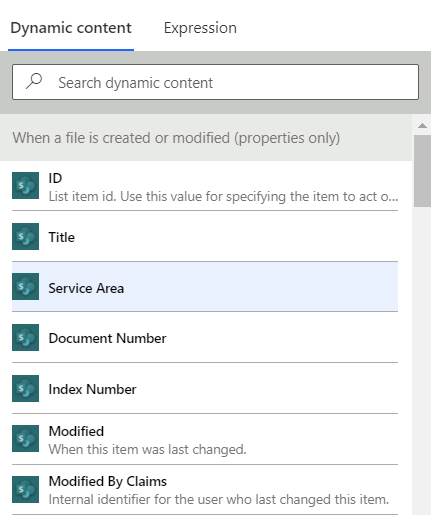Viewport: 431px width, 515px height.
Task: Choose the Service Area field
Action: (205, 287)
